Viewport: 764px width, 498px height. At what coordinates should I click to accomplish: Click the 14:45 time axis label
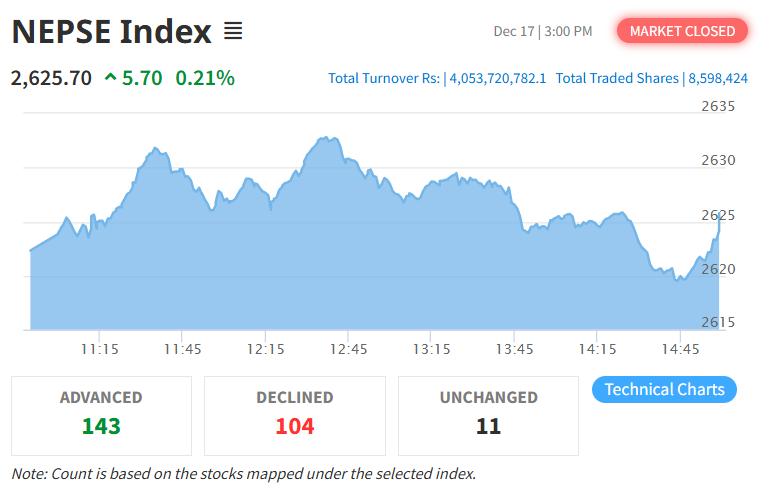coord(680,349)
